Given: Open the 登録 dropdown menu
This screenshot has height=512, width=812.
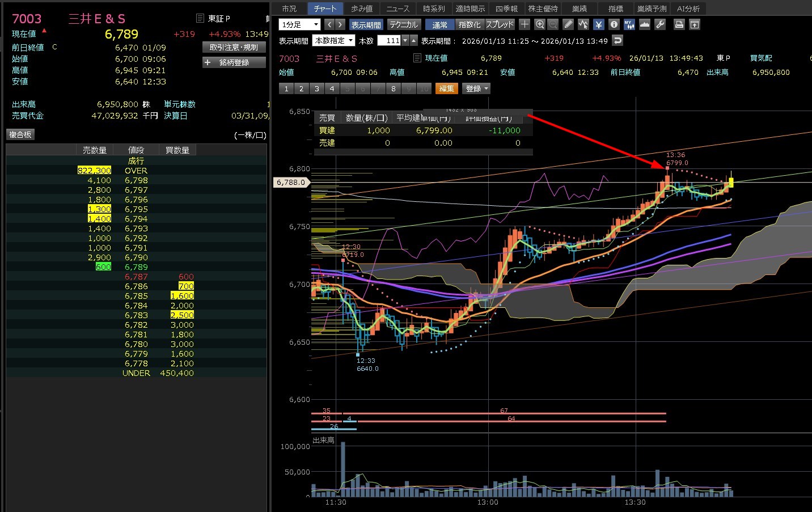Looking at the screenshot, I should point(476,88).
